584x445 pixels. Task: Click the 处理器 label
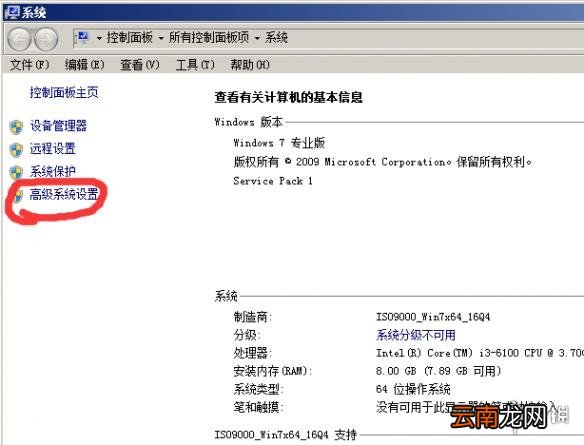253,353
